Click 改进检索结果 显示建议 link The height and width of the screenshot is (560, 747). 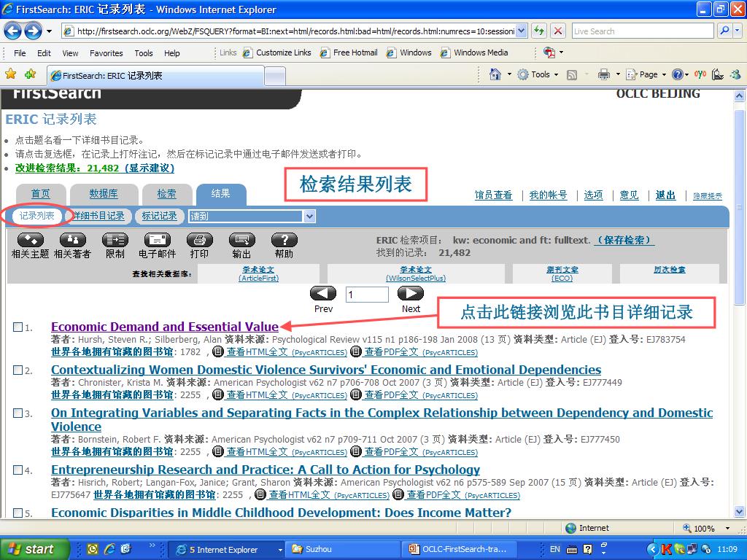[94, 168]
